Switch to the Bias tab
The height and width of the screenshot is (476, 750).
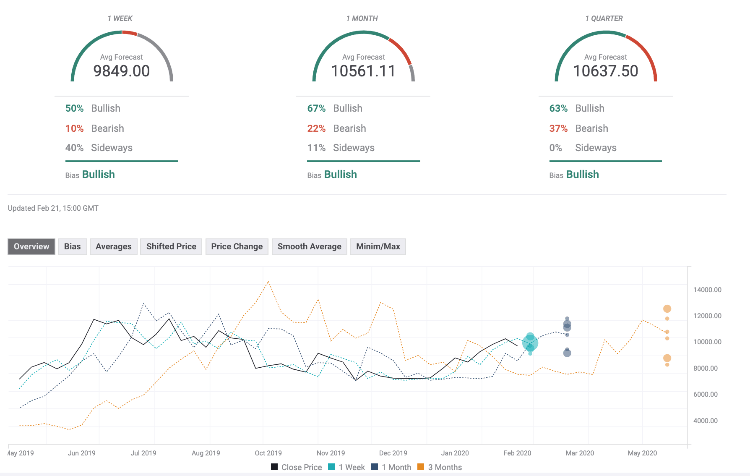[72, 246]
